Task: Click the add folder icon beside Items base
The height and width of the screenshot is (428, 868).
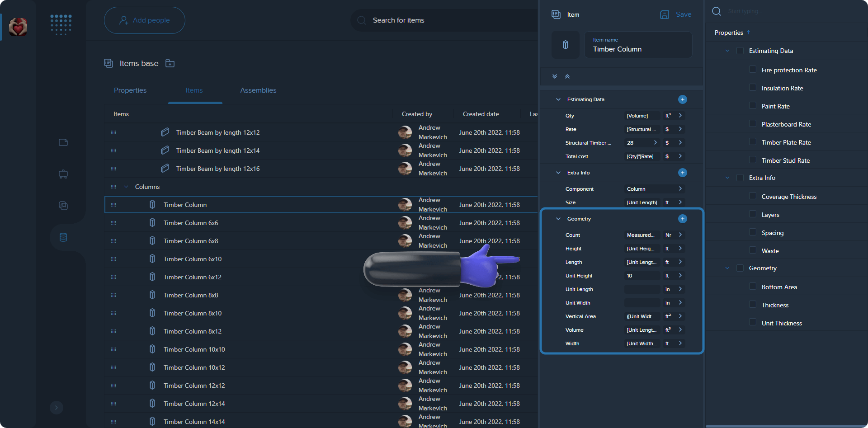Action: coord(170,63)
